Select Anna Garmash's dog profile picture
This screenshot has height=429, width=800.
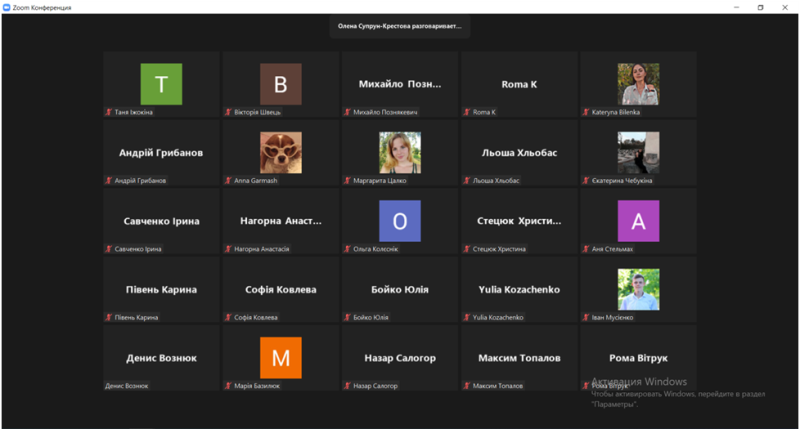pyautogui.click(x=281, y=153)
